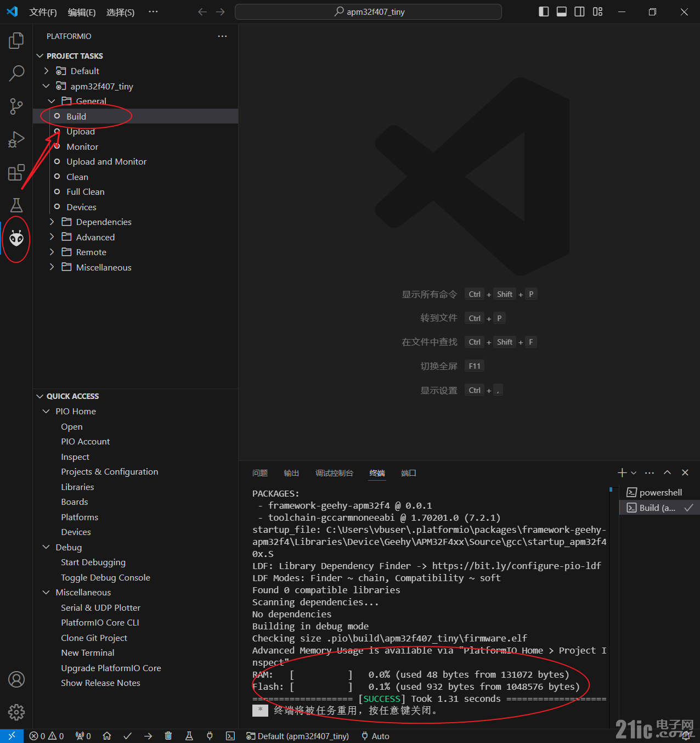The image size is (700, 743).
Task: Open the Testing flask view
Action: coord(16,205)
